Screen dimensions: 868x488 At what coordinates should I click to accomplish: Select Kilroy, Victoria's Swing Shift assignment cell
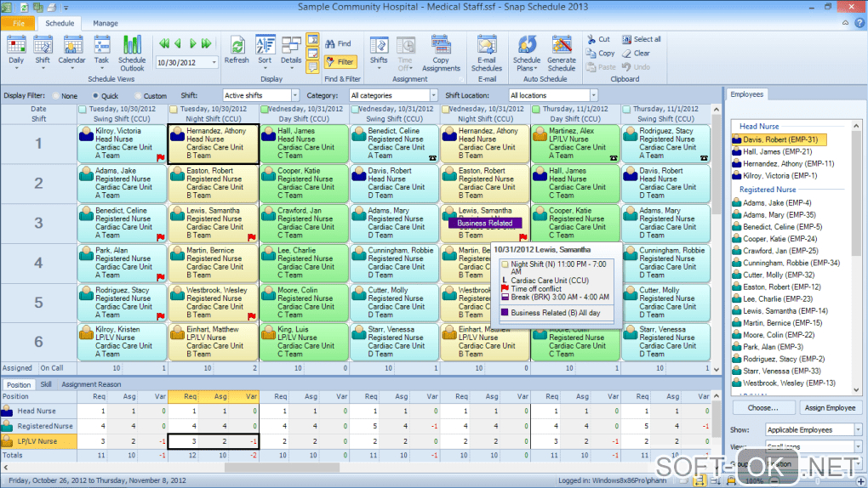click(123, 144)
